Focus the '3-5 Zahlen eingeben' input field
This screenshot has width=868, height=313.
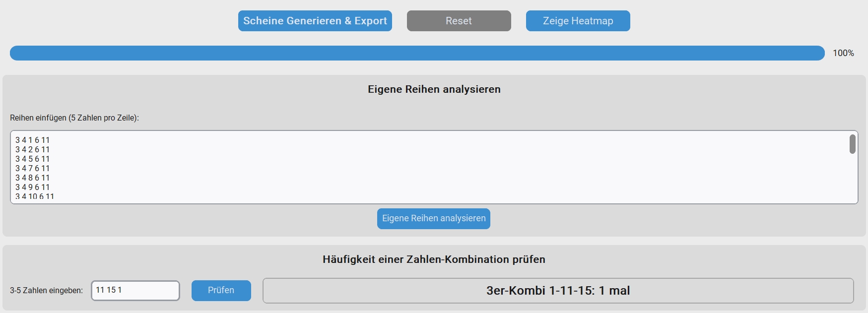[135, 291]
